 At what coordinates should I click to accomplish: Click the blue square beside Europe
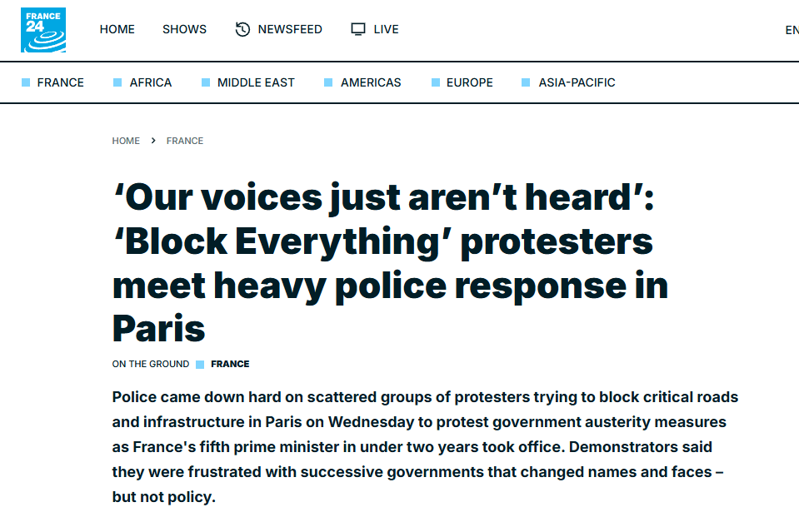(436, 82)
